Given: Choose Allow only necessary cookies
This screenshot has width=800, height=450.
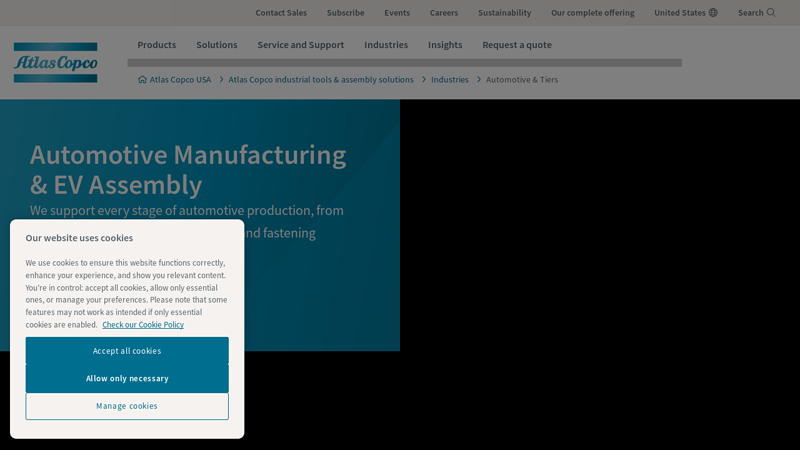Looking at the screenshot, I should 127,379.
